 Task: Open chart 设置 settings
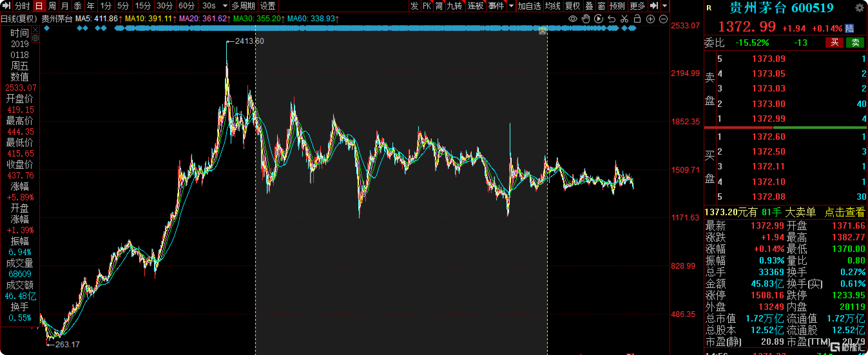click(x=268, y=6)
